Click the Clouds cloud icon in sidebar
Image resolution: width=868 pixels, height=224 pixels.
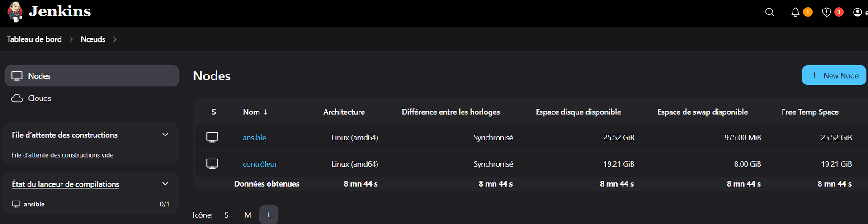click(17, 98)
